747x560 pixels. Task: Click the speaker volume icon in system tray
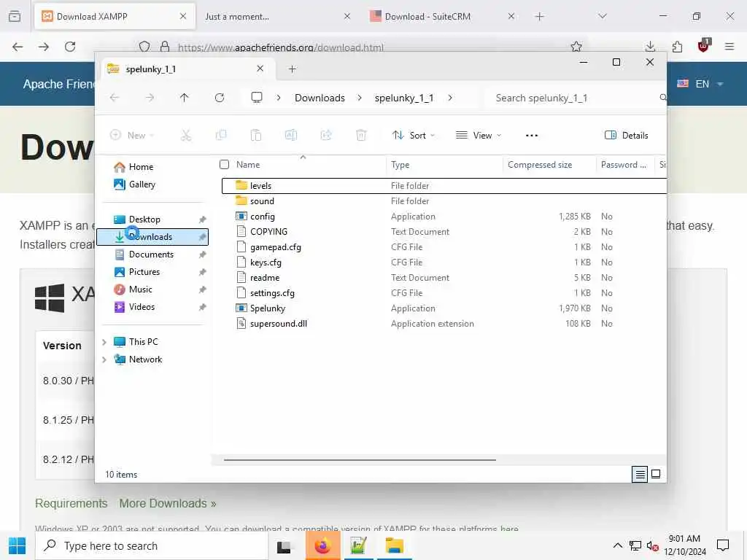point(652,545)
